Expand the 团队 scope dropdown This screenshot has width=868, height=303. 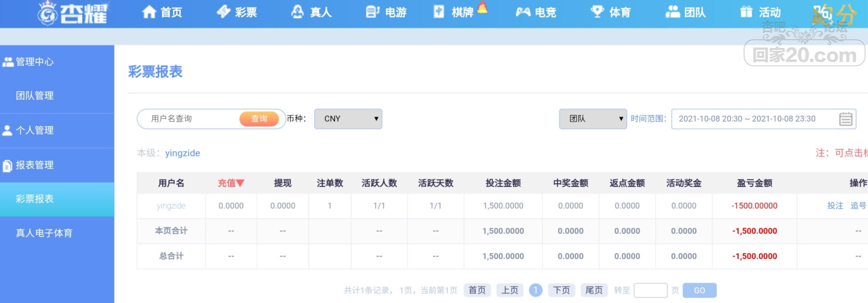[592, 119]
